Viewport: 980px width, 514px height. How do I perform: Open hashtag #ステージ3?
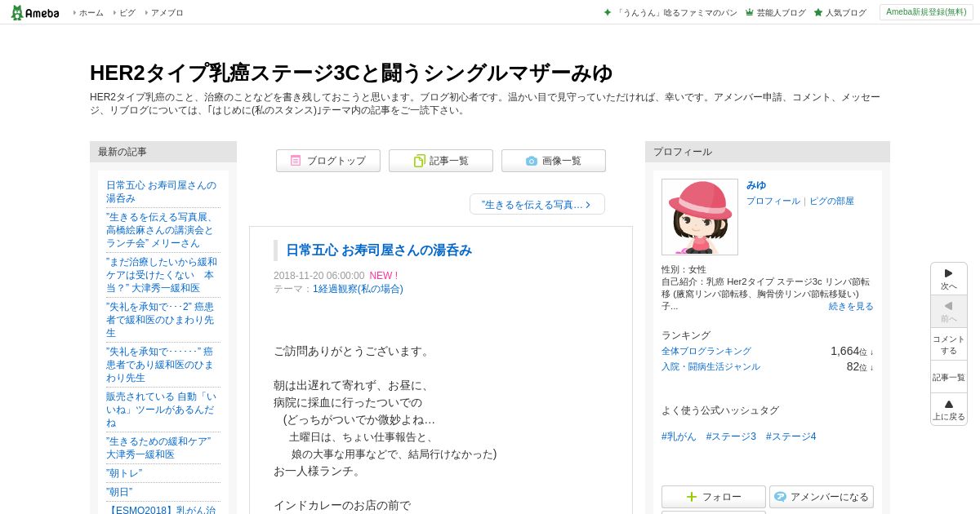click(x=731, y=436)
